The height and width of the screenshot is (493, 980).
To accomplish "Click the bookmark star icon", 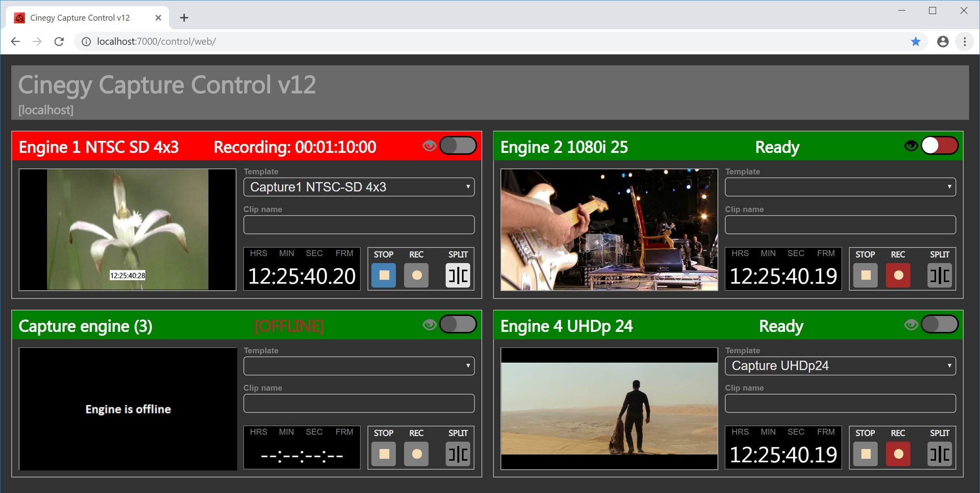I will click(x=916, y=41).
